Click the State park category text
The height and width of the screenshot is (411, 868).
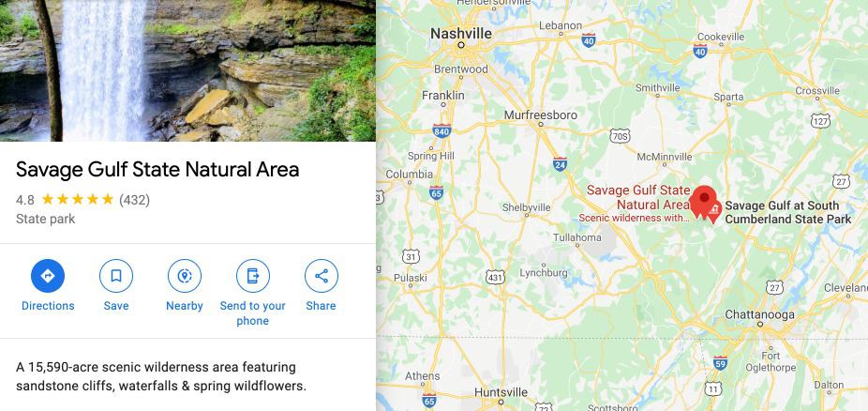45,219
